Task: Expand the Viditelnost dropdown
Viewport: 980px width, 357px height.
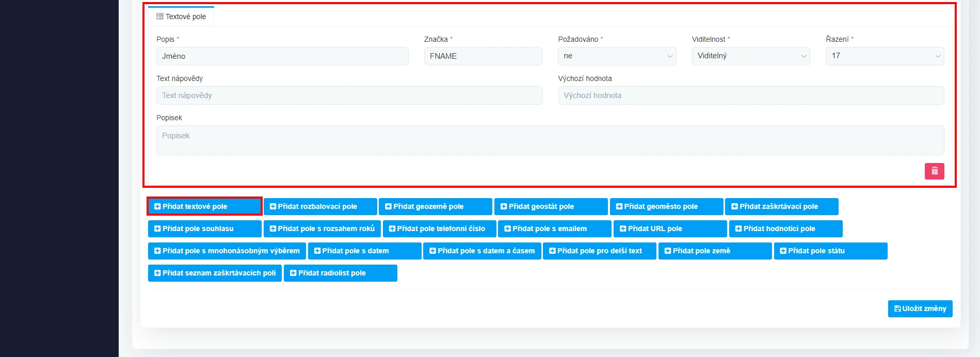Action: point(750,56)
